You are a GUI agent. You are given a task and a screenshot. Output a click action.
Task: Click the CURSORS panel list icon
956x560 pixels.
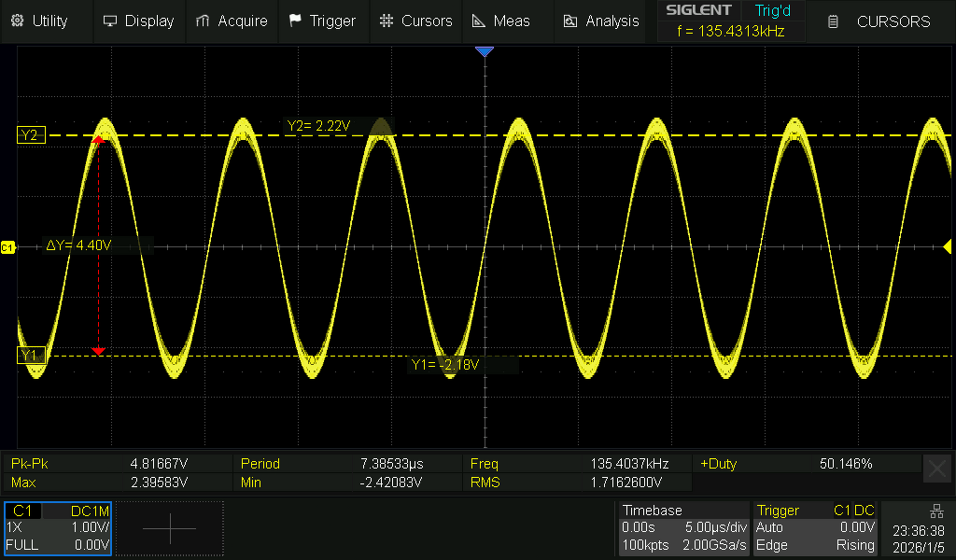pyautogui.click(x=833, y=22)
